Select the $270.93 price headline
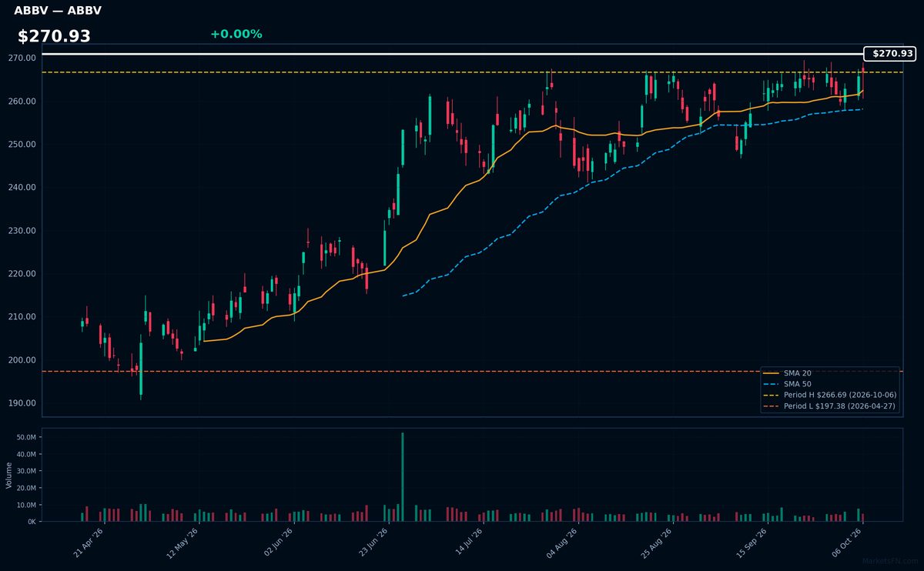The width and height of the screenshot is (924, 571). coord(54,36)
